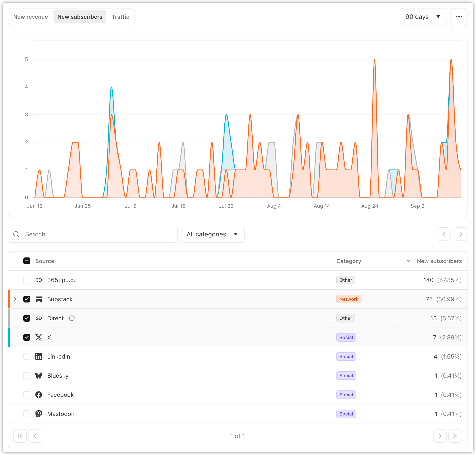Open the All categories filter dropdown
Screen dimensions: 476x455
212,234
